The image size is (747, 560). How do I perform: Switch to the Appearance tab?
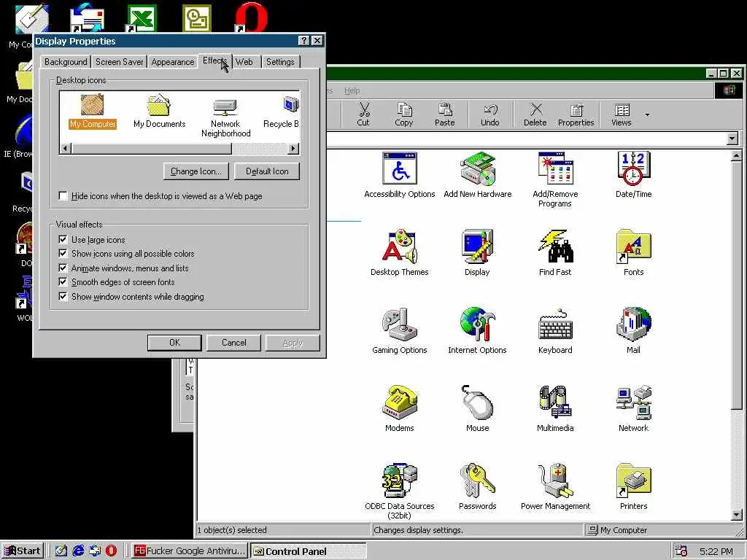(x=172, y=62)
